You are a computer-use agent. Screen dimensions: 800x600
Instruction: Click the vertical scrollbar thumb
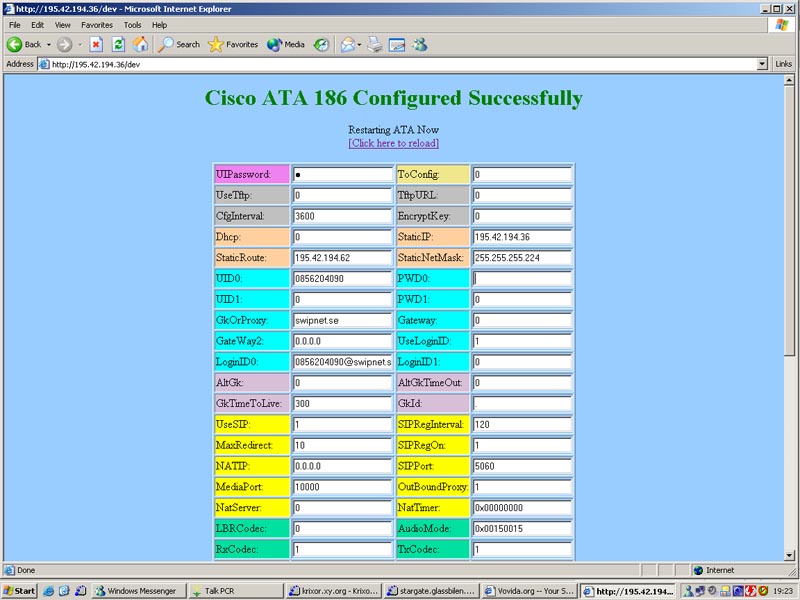coord(789,220)
